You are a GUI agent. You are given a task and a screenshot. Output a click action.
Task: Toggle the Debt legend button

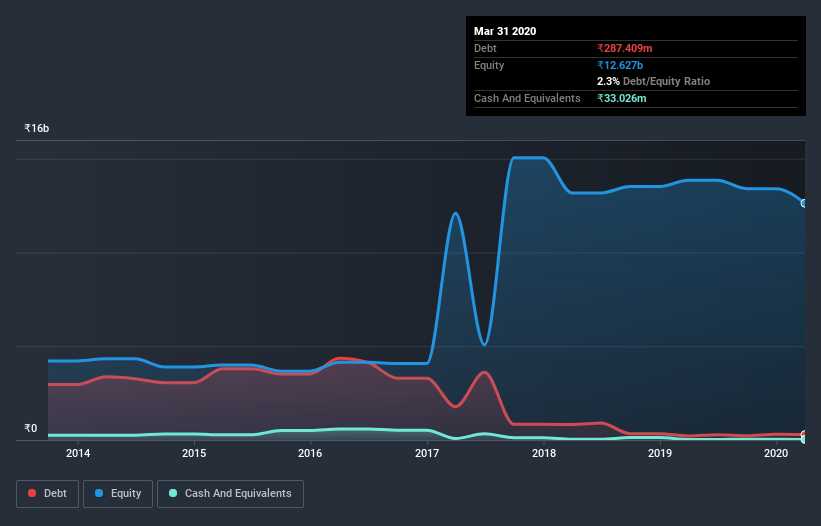tap(47, 494)
